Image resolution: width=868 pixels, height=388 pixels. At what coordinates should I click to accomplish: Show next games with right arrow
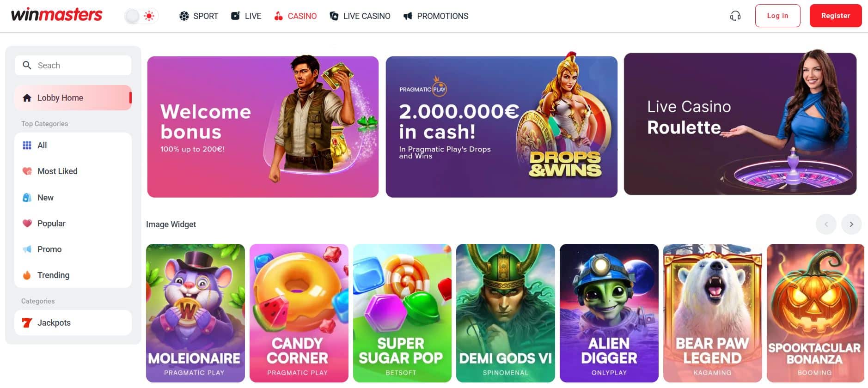coord(851,224)
